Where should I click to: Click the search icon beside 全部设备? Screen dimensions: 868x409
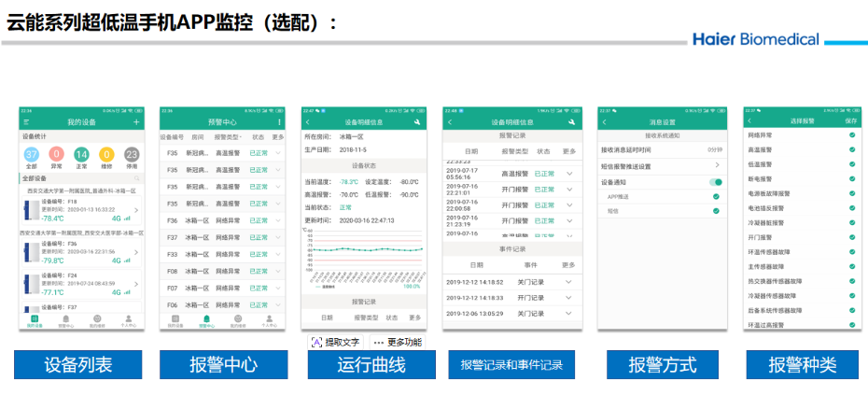pyautogui.click(x=136, y=177)
